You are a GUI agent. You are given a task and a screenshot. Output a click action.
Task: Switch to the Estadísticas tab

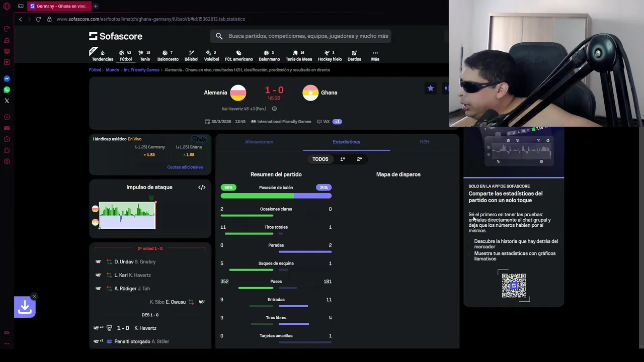click(346, 142)
